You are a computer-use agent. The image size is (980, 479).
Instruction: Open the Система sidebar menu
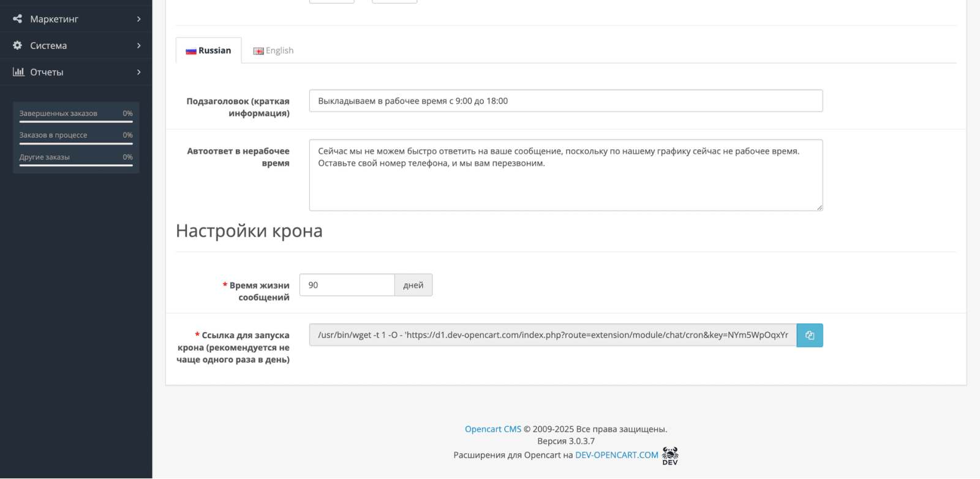76,45
